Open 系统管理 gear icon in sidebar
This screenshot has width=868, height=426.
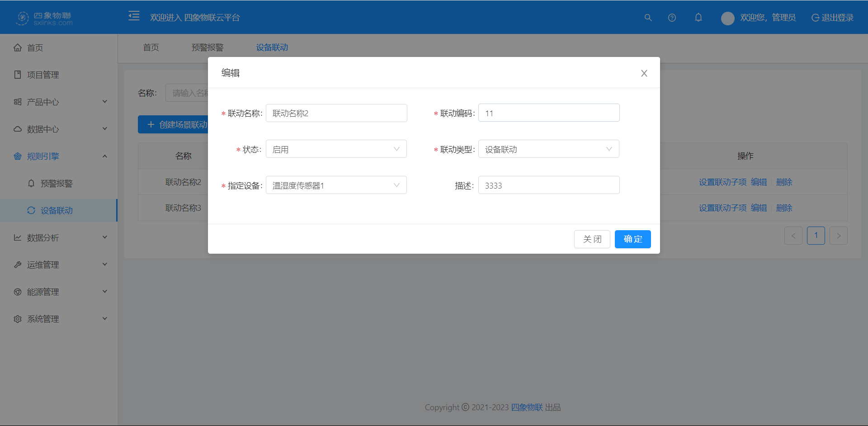click(17, 318)
